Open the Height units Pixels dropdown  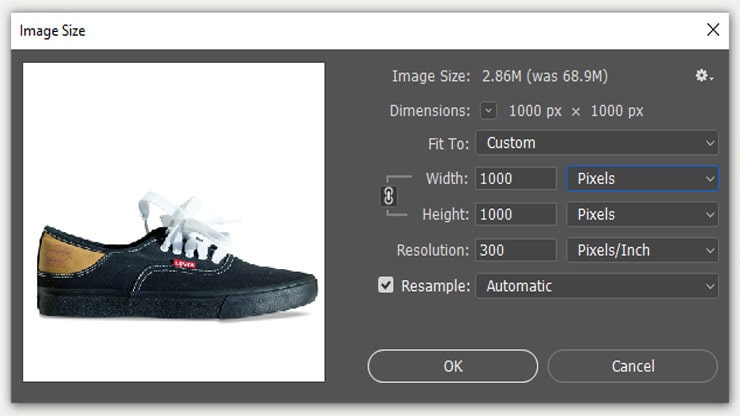pos(642,214)
